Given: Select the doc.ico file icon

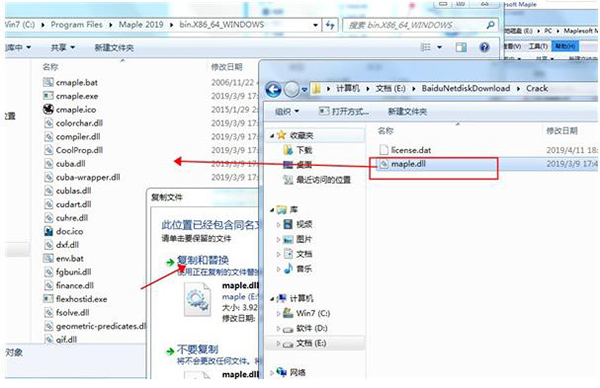Looking at the screenshot, I should coord(48,231).
